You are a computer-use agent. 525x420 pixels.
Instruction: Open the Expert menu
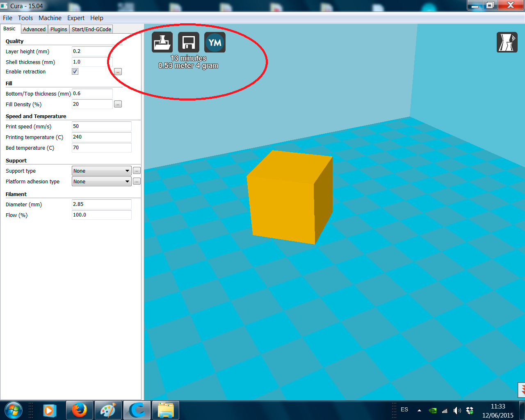[76, 18]
